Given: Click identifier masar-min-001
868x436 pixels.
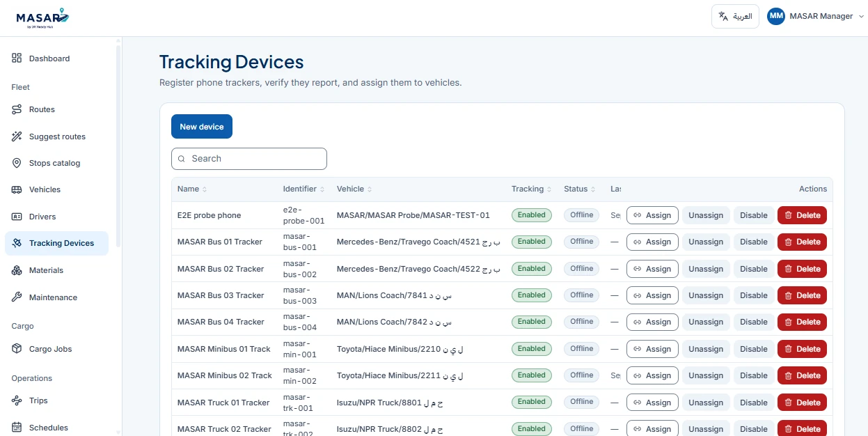Looking at the screenshot, I should (300, 349).
